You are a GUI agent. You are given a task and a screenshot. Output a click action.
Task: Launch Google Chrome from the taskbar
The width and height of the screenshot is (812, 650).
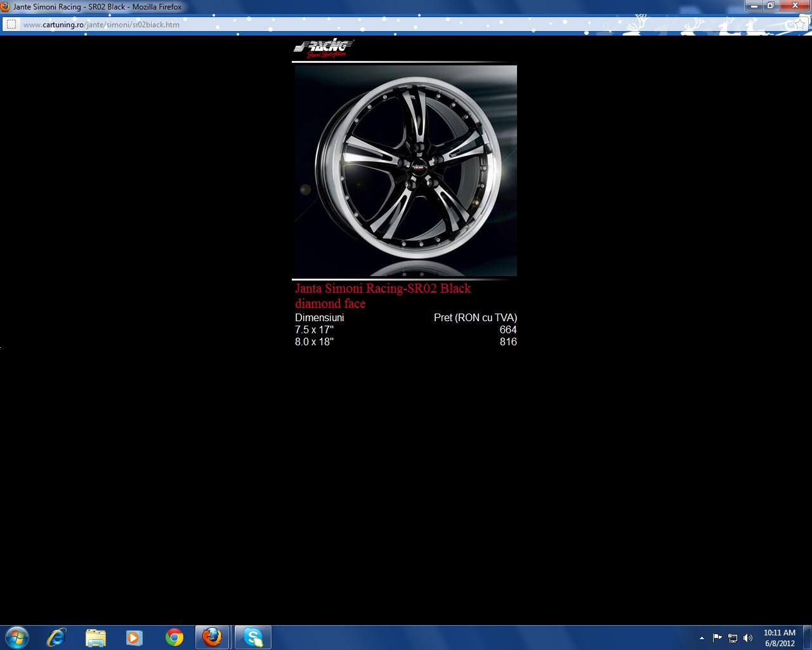click(174, 637)
